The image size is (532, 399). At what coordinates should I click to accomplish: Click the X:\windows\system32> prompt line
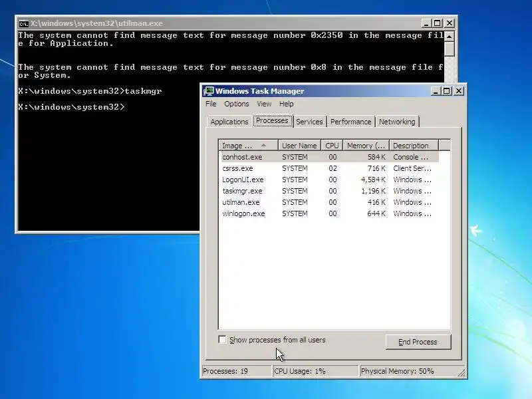tap(72, 107)
